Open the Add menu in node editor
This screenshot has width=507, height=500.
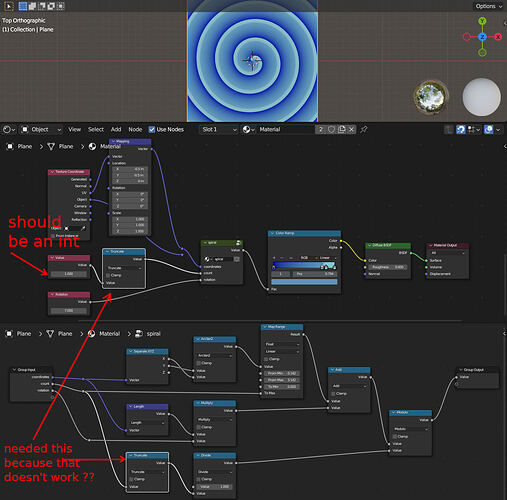[116, 129]
